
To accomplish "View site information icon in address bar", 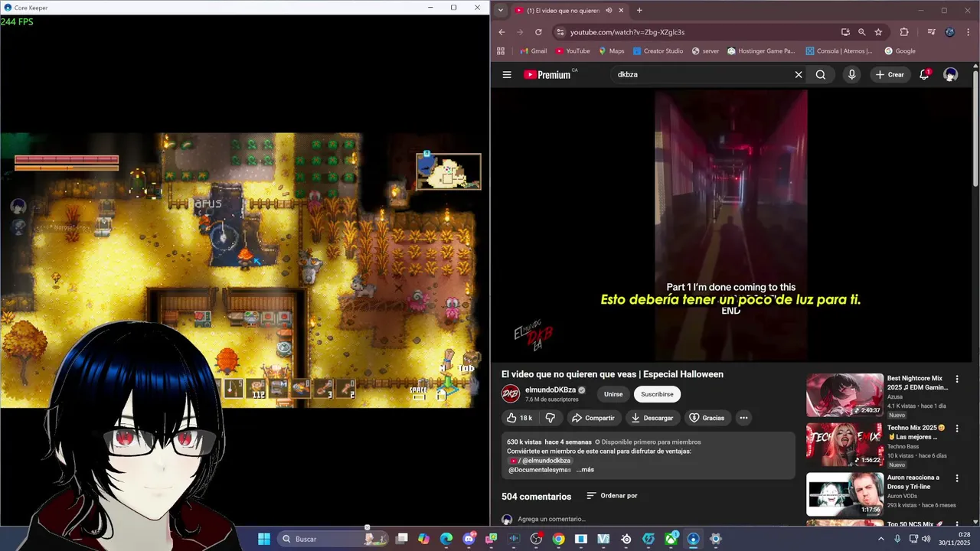I will coord(560,32).
